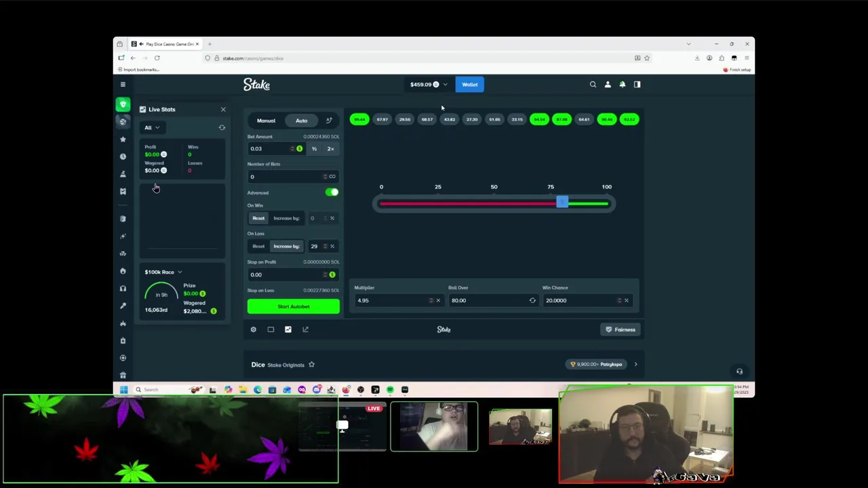Click the Stop on Profit input field
Image resolution: width=868 pixels, height=488 pixels.
tap(293, 274)
